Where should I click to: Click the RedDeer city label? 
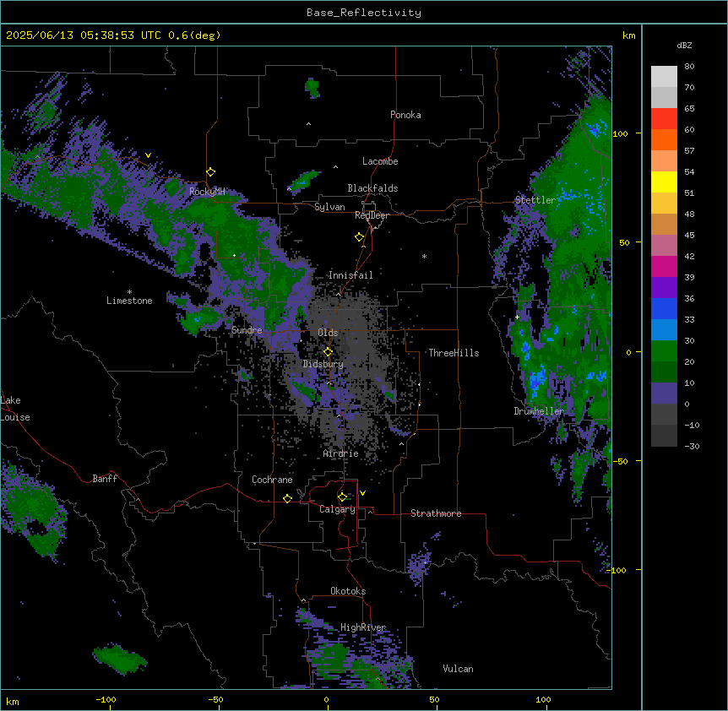click(372, 215)
